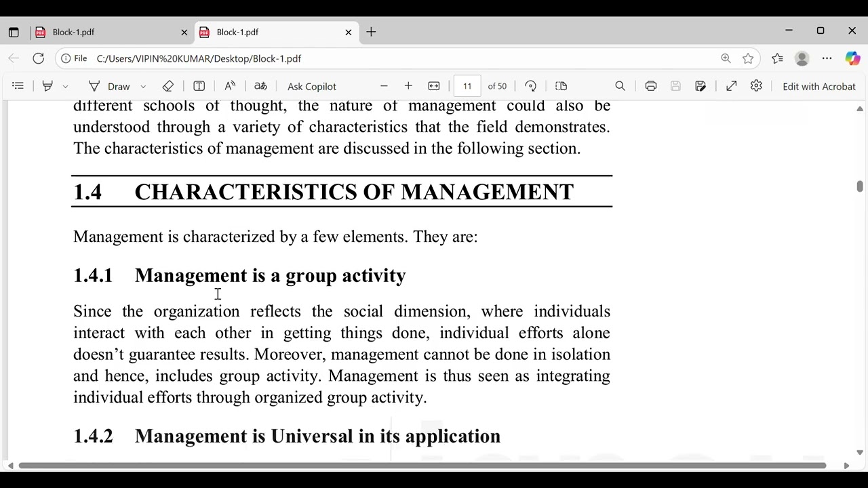Open a new browser tab

pyautogui.click(x=371, y=32)
